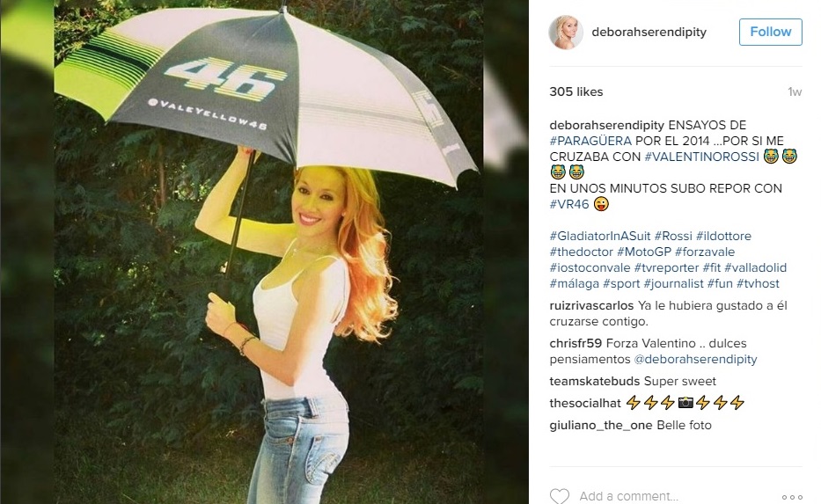Open the @deborahserendipity mention in comment
The image size is (821, 504).
695,359
